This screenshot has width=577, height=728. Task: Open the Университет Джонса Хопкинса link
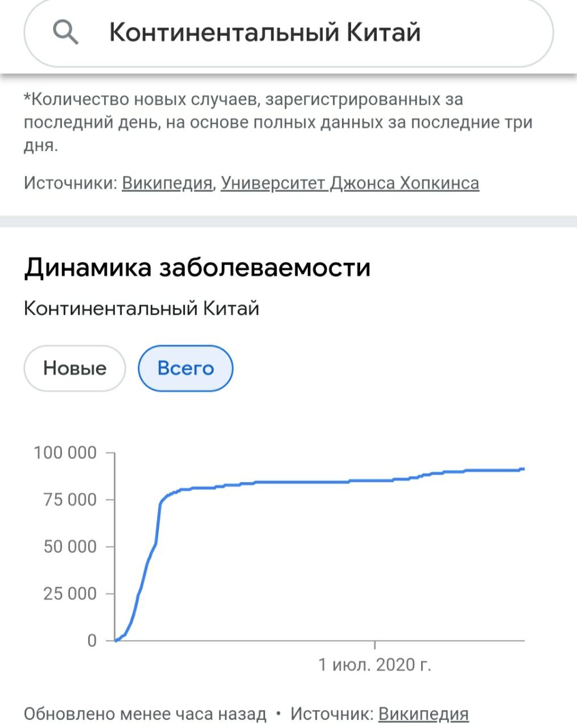[349, 183]
